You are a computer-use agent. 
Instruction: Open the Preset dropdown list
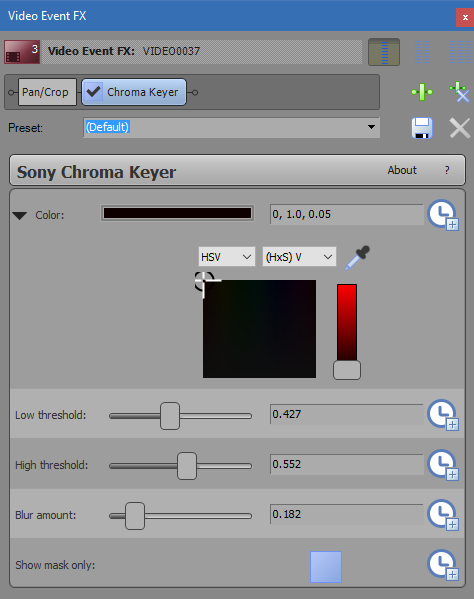tap(371, 127)
